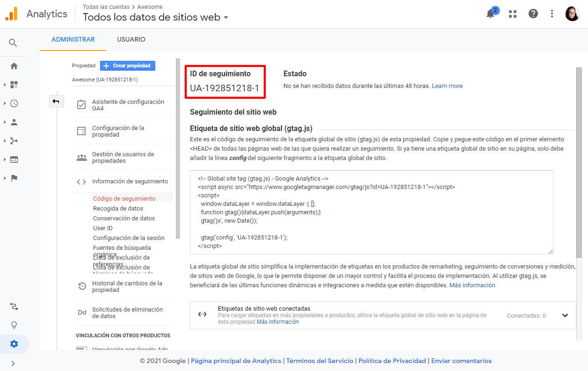
Task: Click the 'Etiqueta de sitio web global (gtag.js)' heading
Action: (x=251, y=129)
